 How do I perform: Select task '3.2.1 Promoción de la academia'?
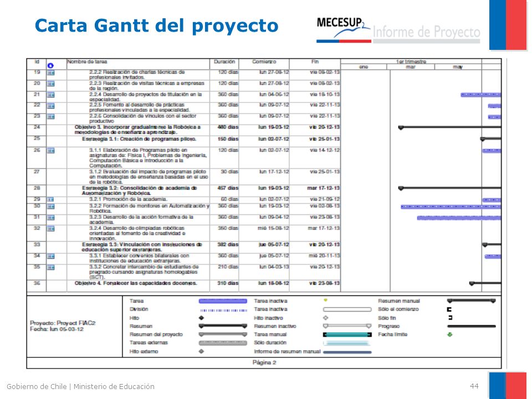[128, 199]
